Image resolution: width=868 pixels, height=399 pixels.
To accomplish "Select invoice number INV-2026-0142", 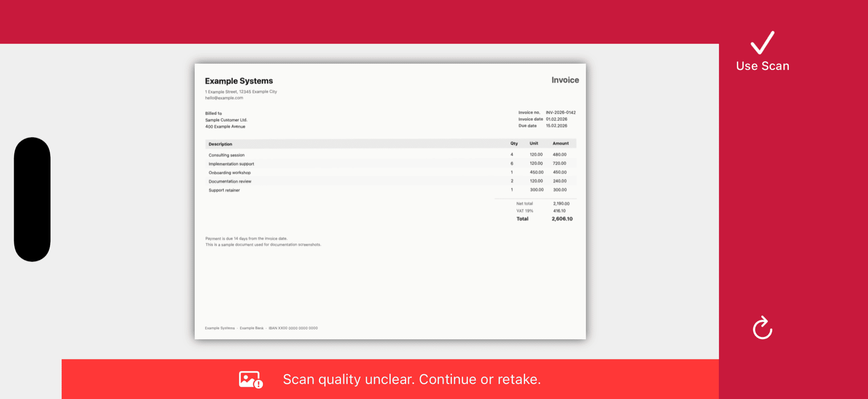I will [x=561, y=112].
